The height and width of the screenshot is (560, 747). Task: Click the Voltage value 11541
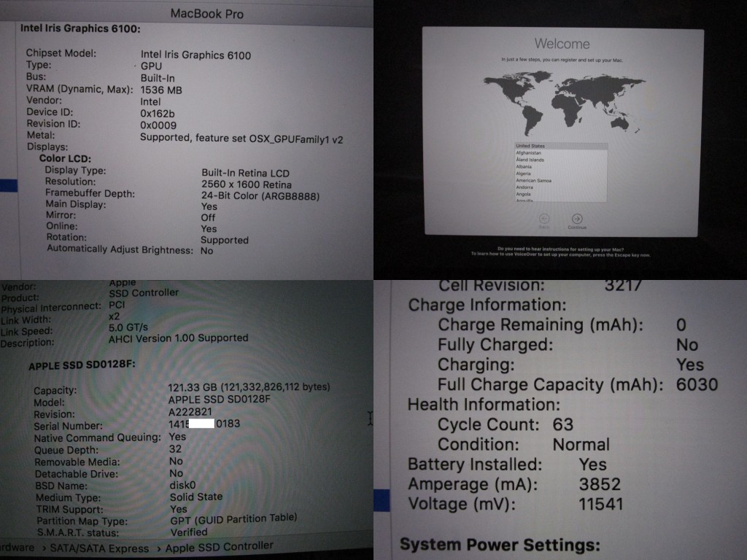click(601, 504)
